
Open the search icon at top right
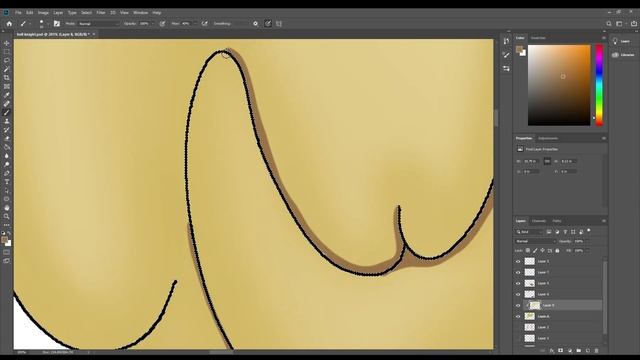pyautogui.click(x=609, y=24)
